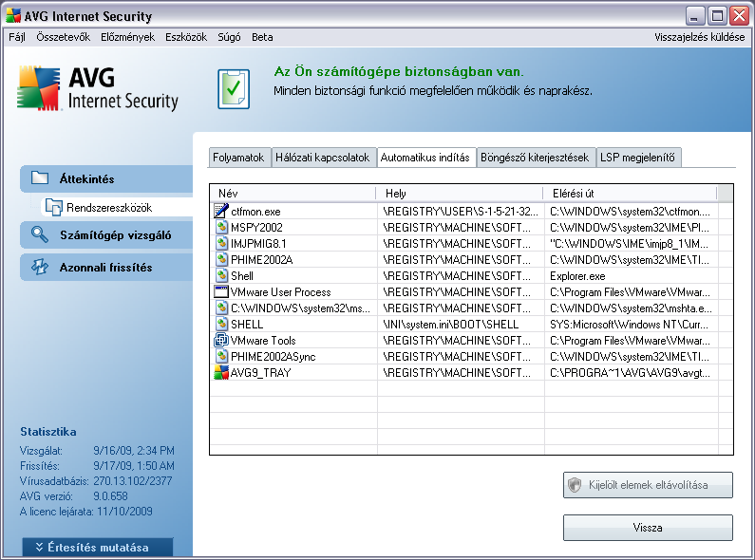Click the Áttekintés folder icon
Image resolution: width=755 pixels, height=560 pixels.
[40, 177]
